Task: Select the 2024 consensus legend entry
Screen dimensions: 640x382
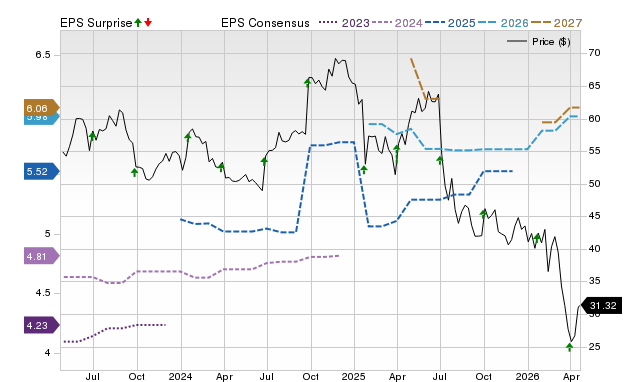Action: point(397,23)
